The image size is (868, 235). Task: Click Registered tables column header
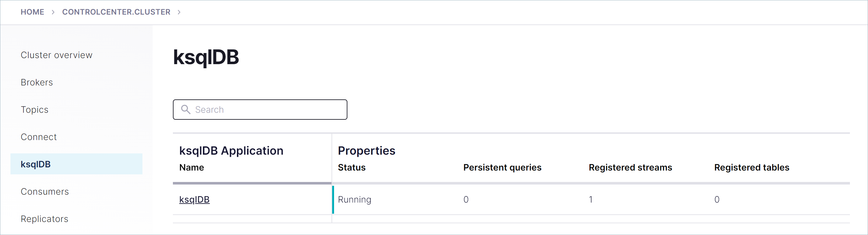click(752, 168)
